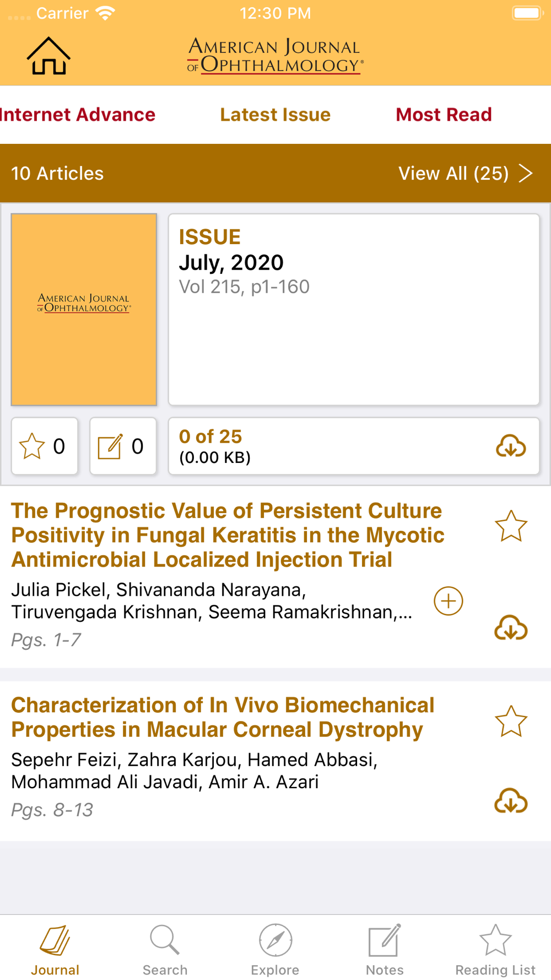551x980 pixels.
Task: Switch to the Internet Advance tab
Action: (x=78, y=115)
